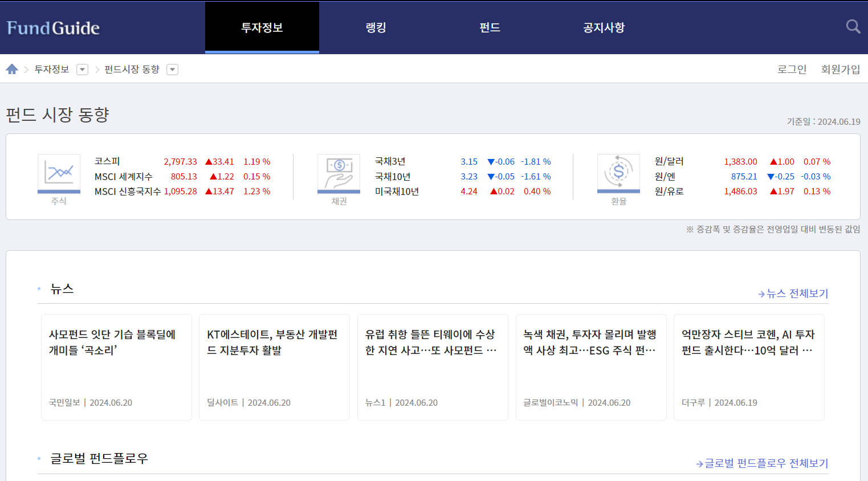Image resolution: width=868 pixels, height=481 pixels.
Task: Open the 사모펀드 기습 블록딜 news article
Action: (x=116, y=367)
